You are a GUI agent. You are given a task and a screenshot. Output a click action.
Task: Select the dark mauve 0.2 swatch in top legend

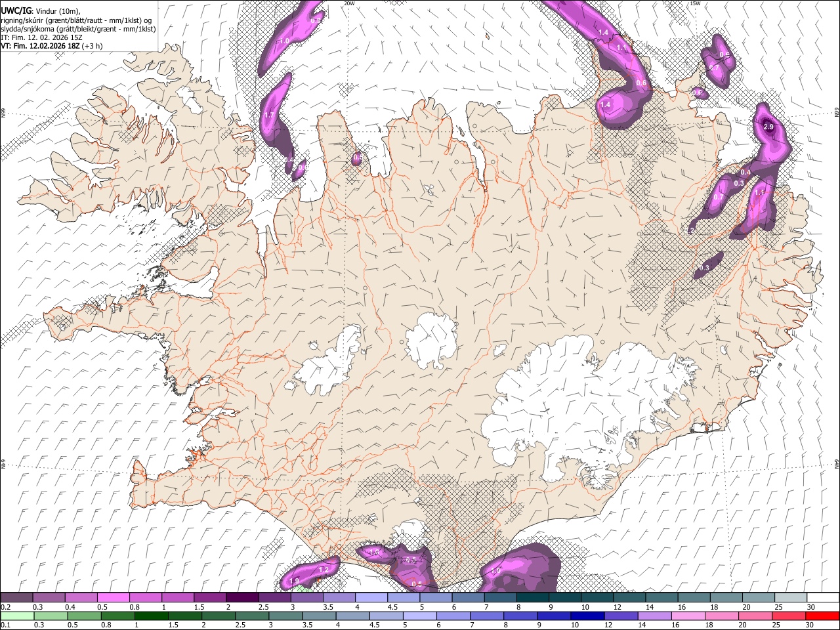click(16, 598)
